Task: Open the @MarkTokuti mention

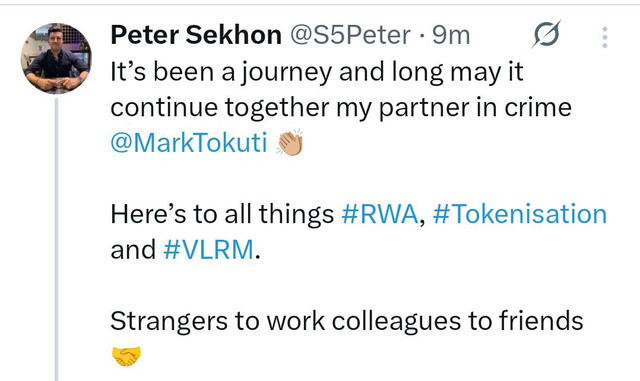Action: click(189, 143)
